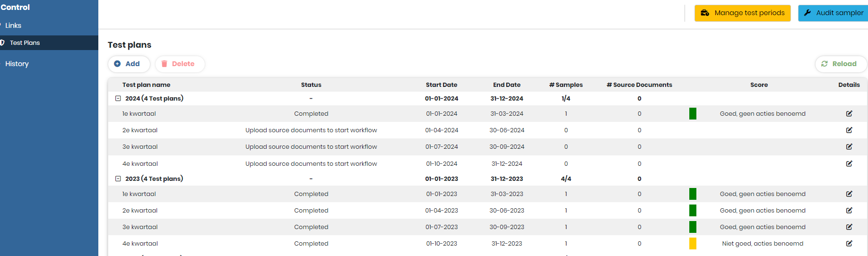Viewport: 868px width, 256px height.
Task: Click end date 31-12-2023 in 4e kwartaal row
Action: pos(507,243)
